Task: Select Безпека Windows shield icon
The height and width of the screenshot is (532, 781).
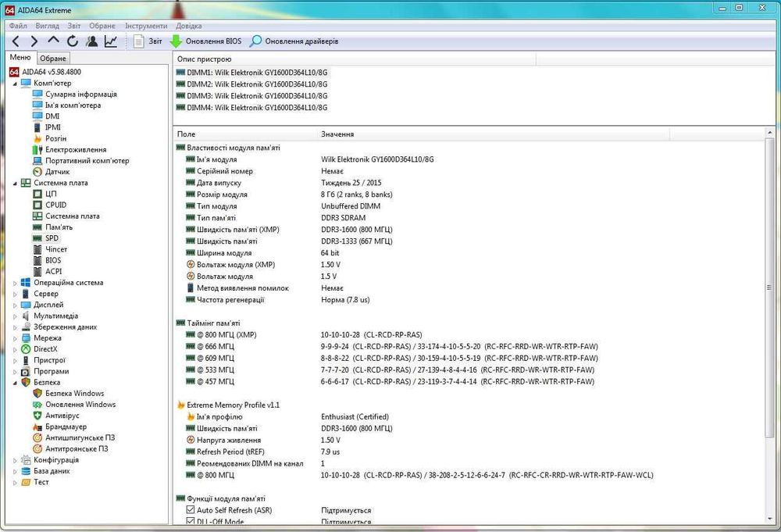Action: [x=37, y=394]
